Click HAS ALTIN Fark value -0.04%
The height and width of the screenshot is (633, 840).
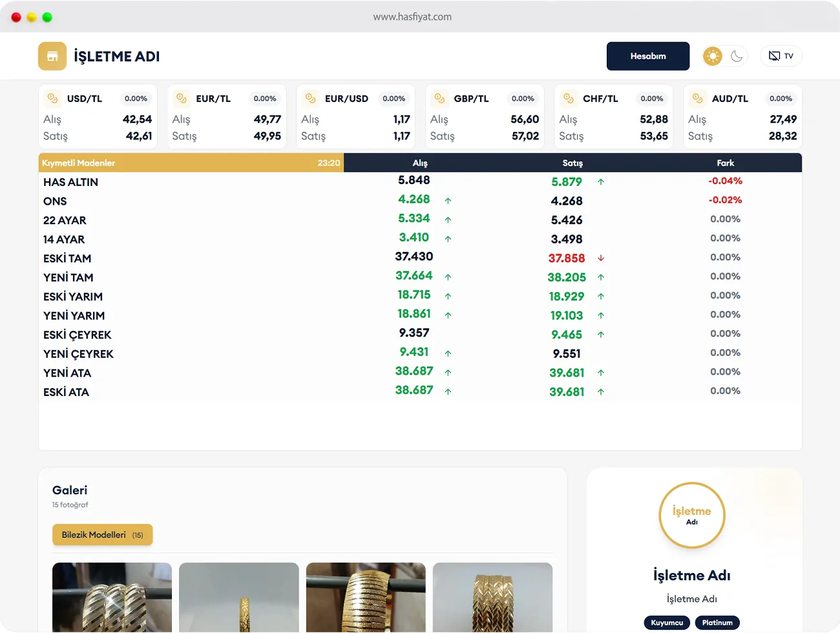725,181
